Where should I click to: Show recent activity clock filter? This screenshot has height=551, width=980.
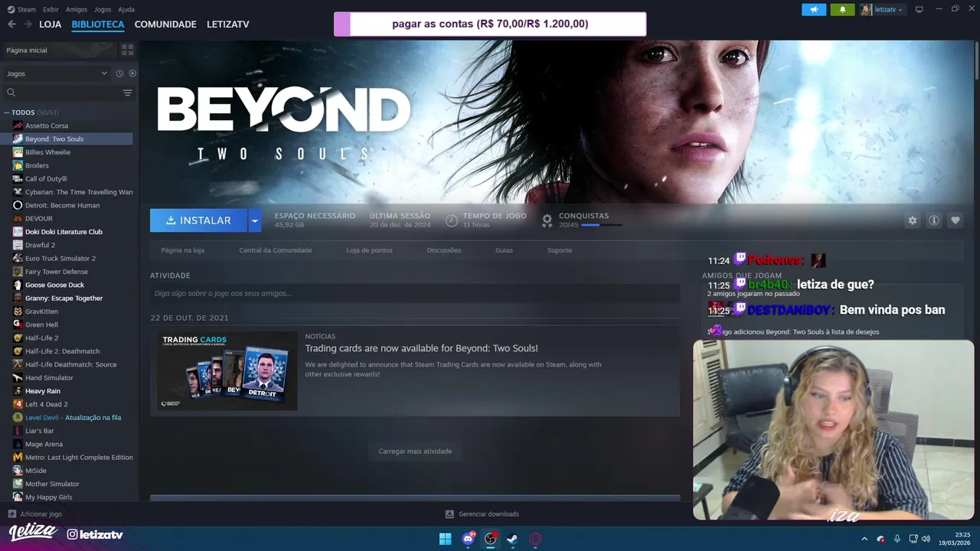pos(119,73)
